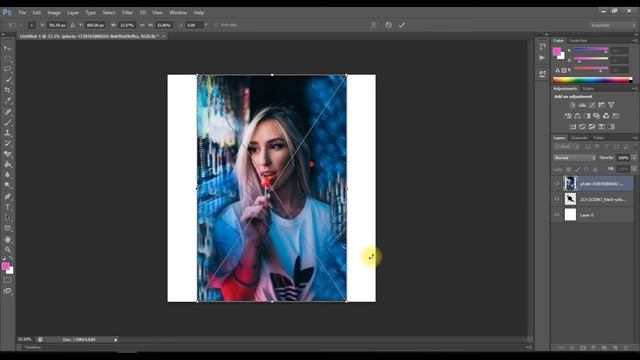Select the Zoom tool in toolbar
This screenshot has width=640, height=360.
[8, 250]
